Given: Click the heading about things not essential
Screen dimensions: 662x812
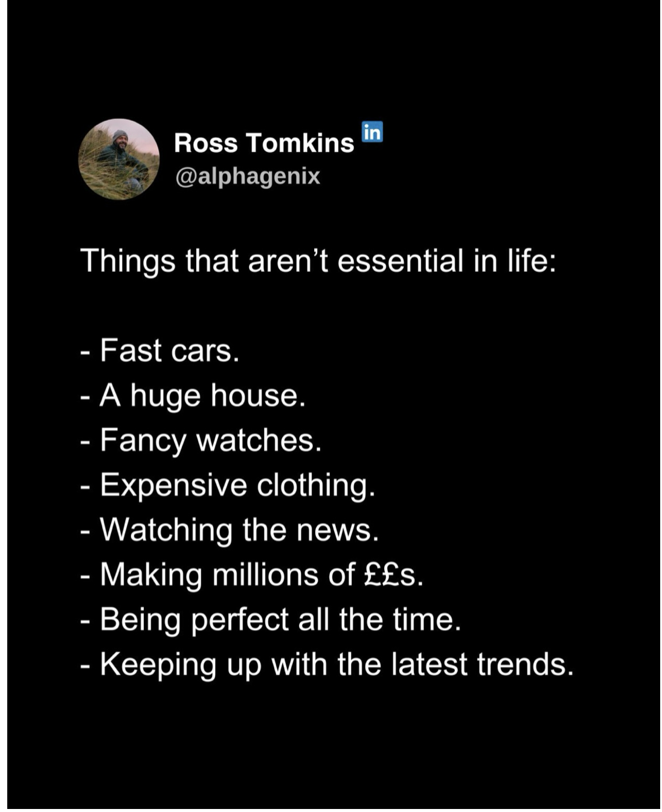Looking at the screenshot, I should tap(318, 261).
